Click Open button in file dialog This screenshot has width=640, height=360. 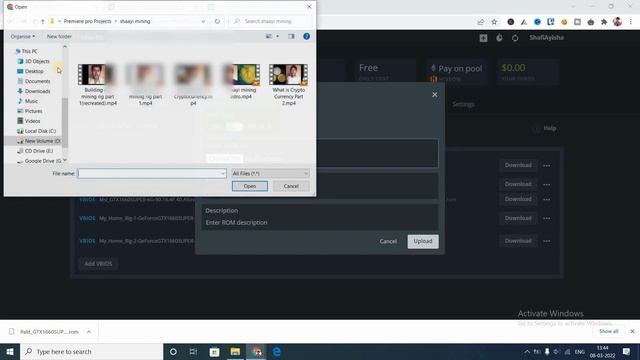click(250, 186)
